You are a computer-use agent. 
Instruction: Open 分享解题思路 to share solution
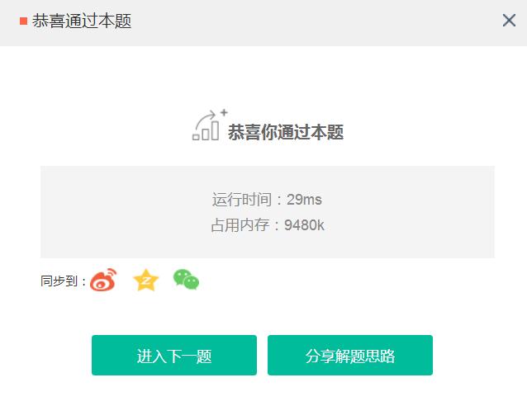tap(350, 355)
